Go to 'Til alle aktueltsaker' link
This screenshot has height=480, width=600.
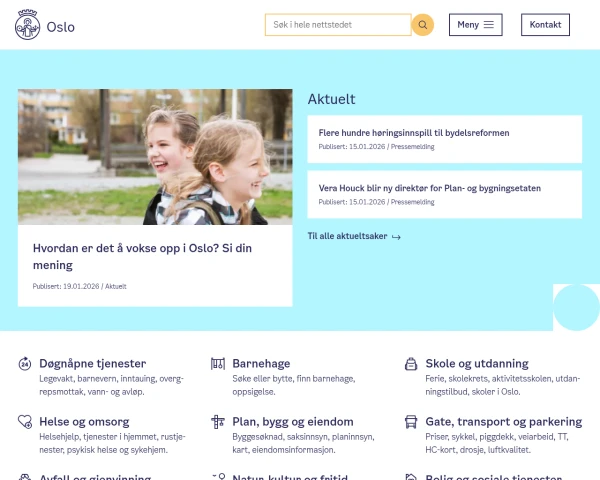click(354, 237)
